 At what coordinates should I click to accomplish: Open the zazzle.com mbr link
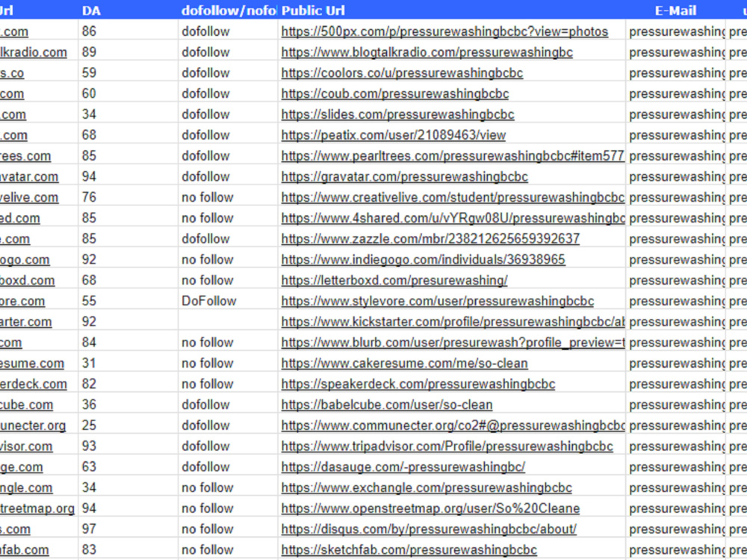(x=430, y=239)
